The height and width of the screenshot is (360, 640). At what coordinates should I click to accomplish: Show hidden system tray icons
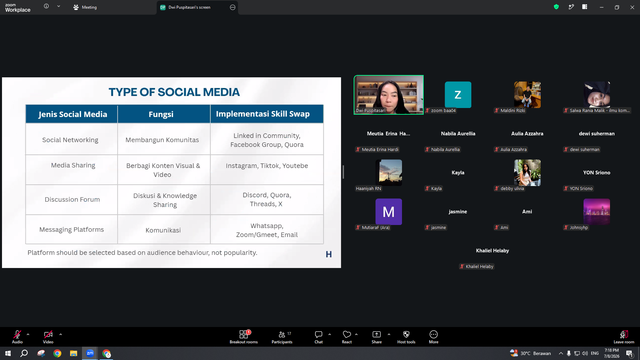click(561, 353)
